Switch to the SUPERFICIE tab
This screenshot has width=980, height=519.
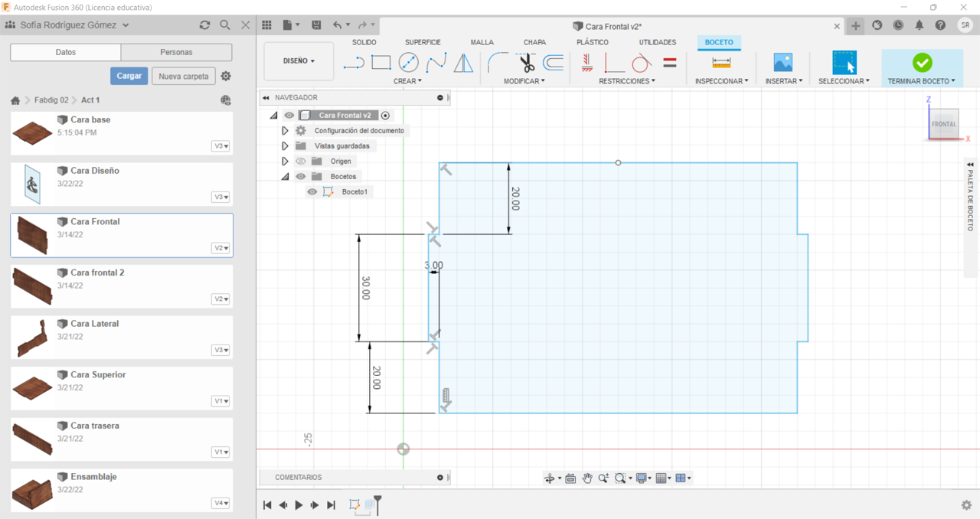point(423,42)
